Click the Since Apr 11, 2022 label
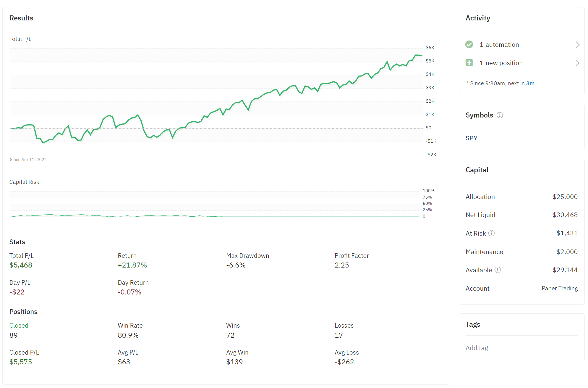The height and width of the screenshot is (388, 588). coord(28,160)
